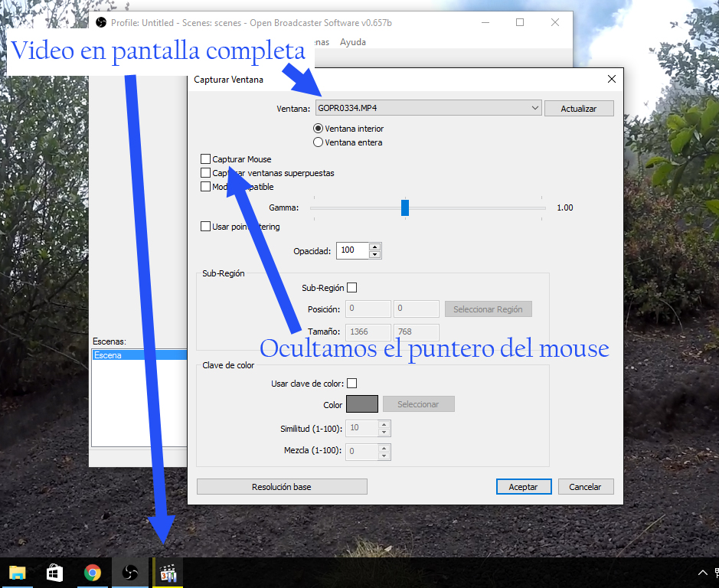
Task: Confirm with the Aceptar button
Action: (523, 487)
